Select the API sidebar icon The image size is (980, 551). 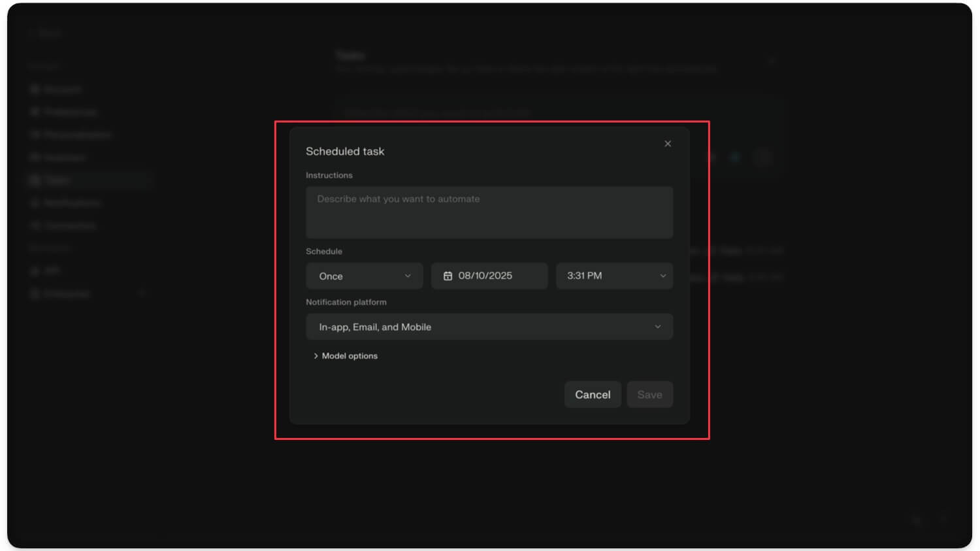pyautogui.click(x=35, y=271)
